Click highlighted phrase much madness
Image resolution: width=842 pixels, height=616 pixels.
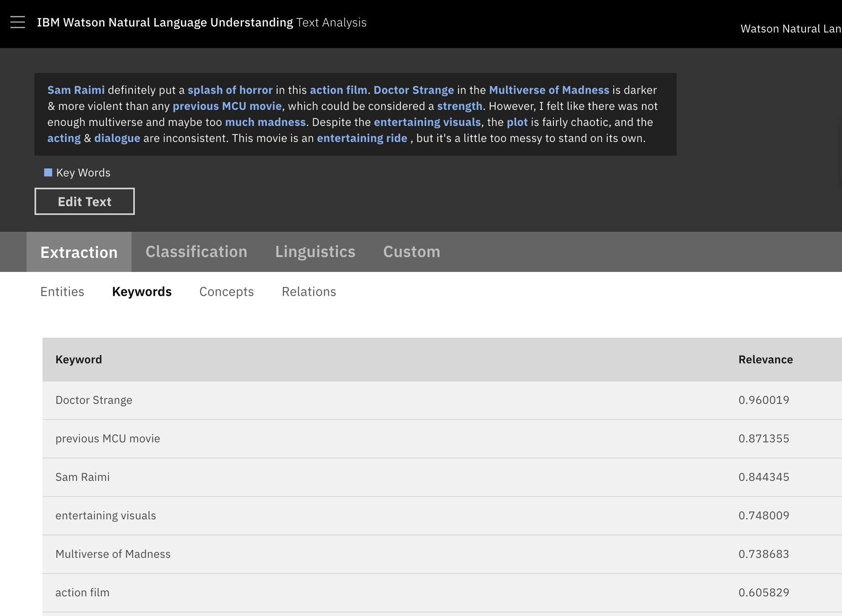pos(265,122)
